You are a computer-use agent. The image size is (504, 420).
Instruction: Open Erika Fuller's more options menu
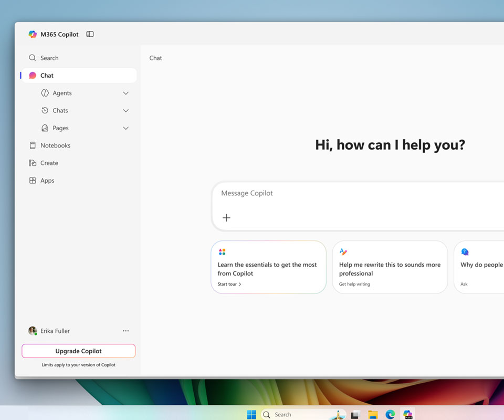[125, 331]
